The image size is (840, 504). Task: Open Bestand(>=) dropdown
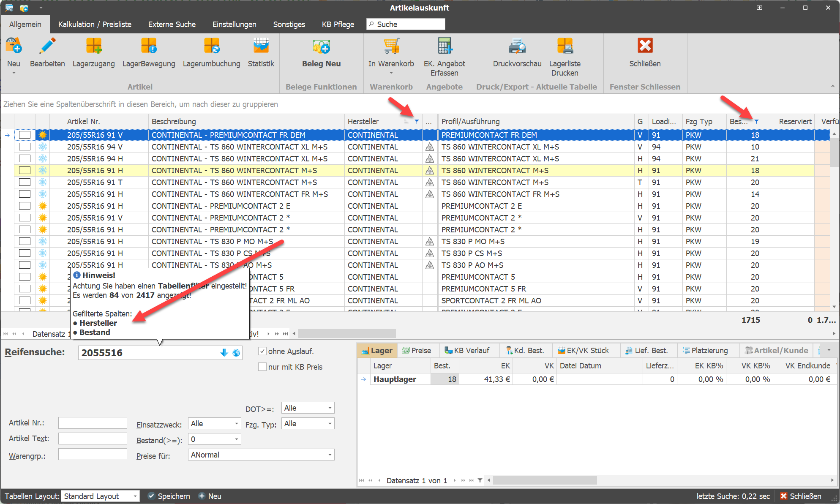[237, 439]
